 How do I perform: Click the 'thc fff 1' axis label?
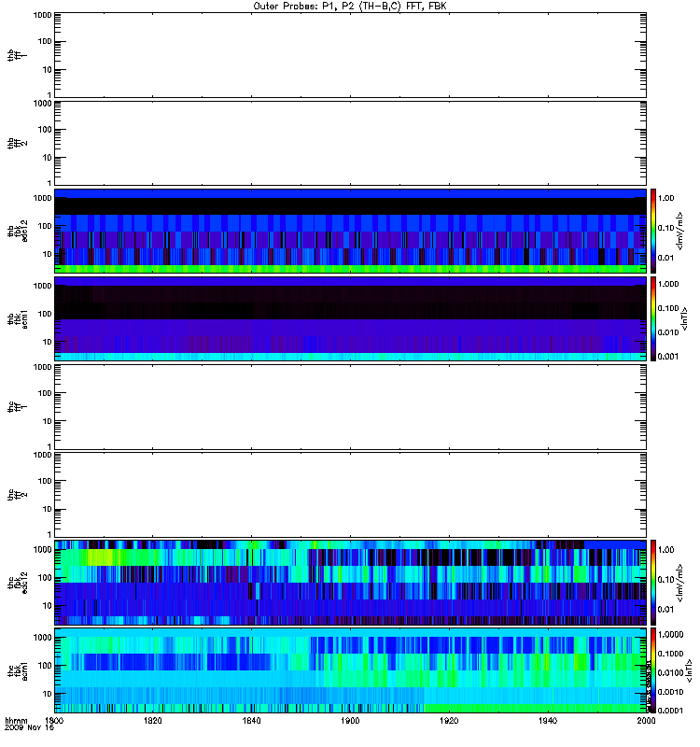pos(17,407)
